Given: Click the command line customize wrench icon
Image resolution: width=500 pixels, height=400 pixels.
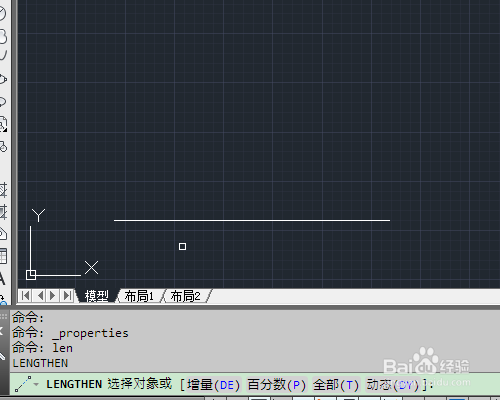Looking at the screenshot, I should (x=2, y=357).
